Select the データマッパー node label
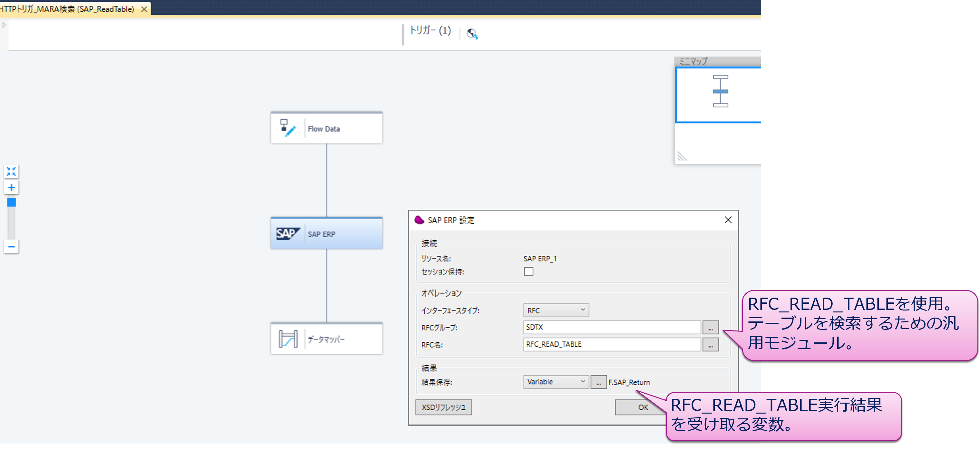 pyautogui.click(x=326, y=339)
